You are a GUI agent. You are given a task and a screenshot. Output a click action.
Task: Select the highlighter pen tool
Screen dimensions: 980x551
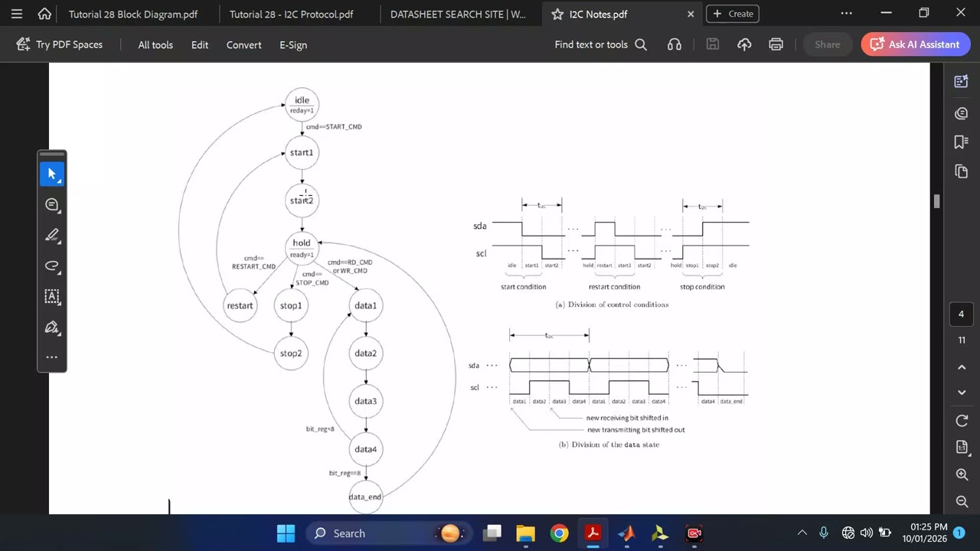52,235
